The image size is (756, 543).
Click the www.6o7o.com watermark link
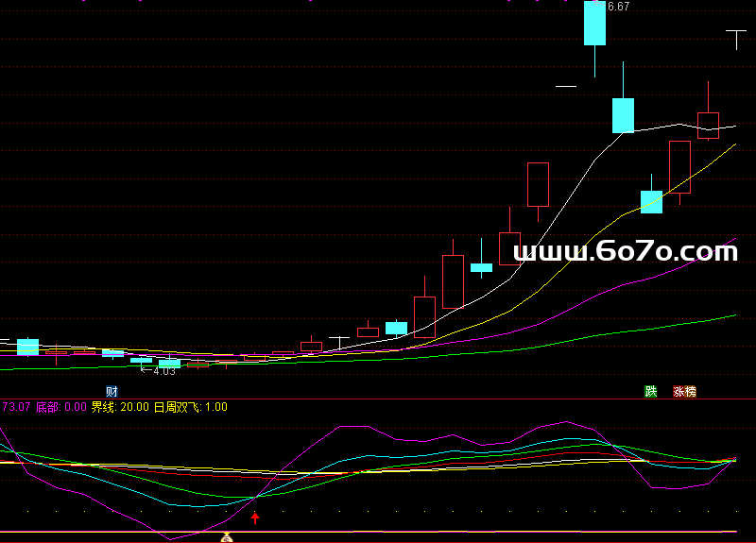coord(625,252)
